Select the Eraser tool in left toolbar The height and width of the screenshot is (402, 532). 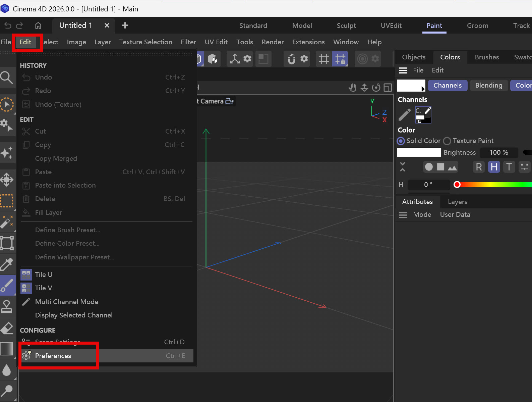[7, 329]
